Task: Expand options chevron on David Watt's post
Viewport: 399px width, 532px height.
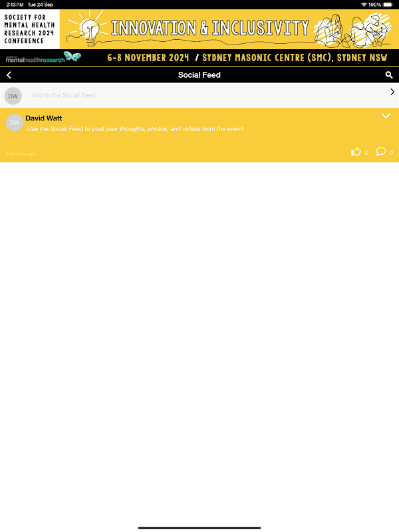Action: (386, 116)
